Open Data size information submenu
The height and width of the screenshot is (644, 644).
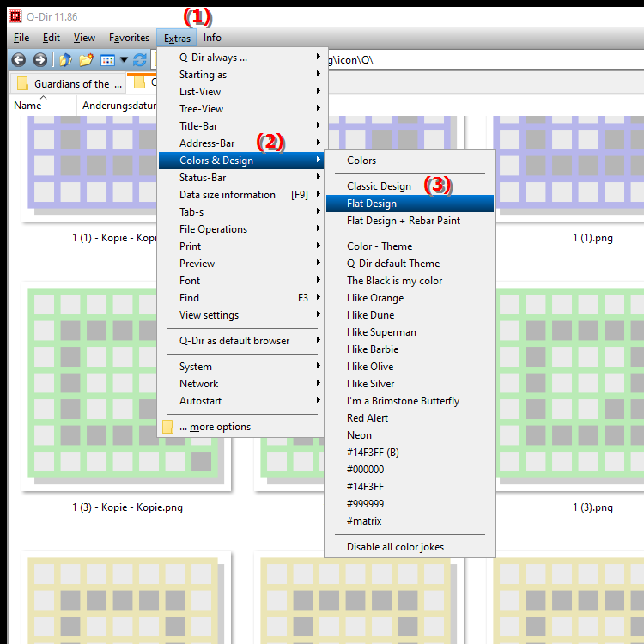pos(241,195)
